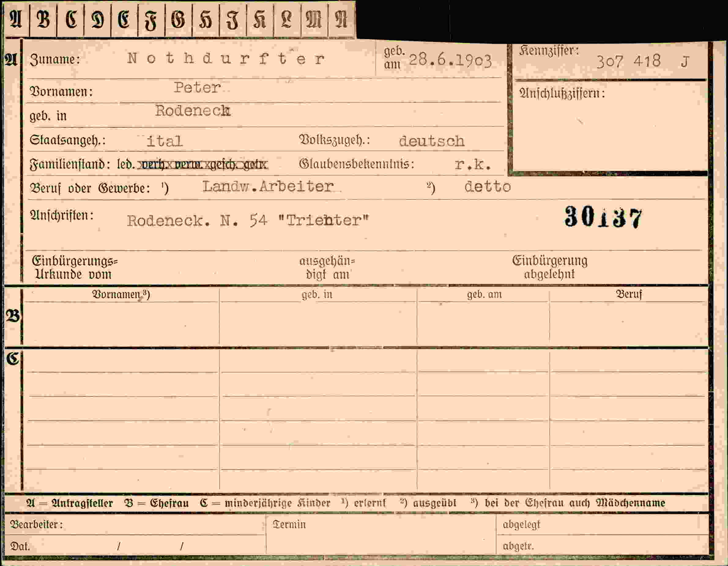Viewport: 728px width, 566px height.
Task: Click the section C marker letter
Action: tap(13, 359)
